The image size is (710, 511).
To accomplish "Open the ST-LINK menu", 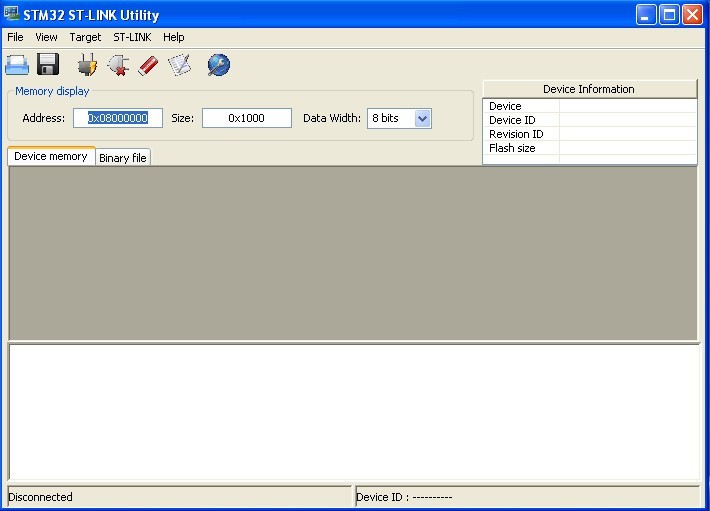I will (x=132, y=37).
